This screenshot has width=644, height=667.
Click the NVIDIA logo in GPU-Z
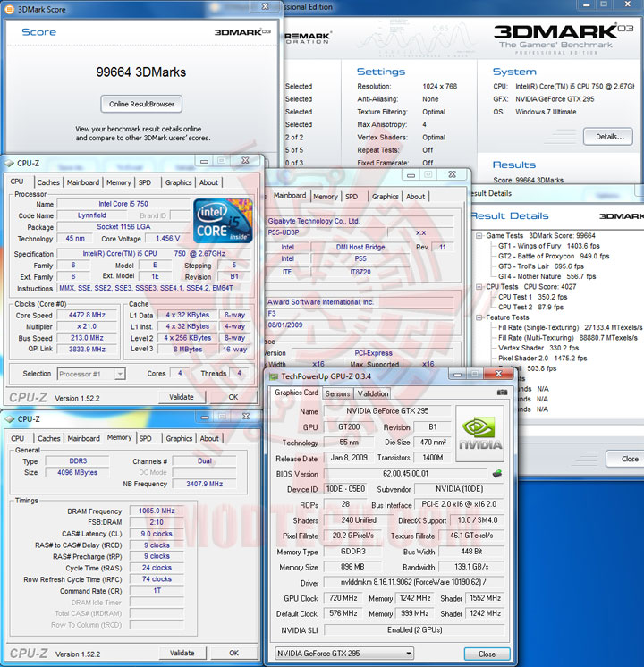[479, 434]
